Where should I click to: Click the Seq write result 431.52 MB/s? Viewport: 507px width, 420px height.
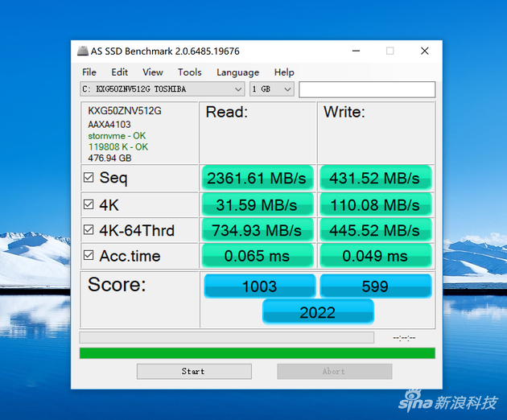click(375, 178)
